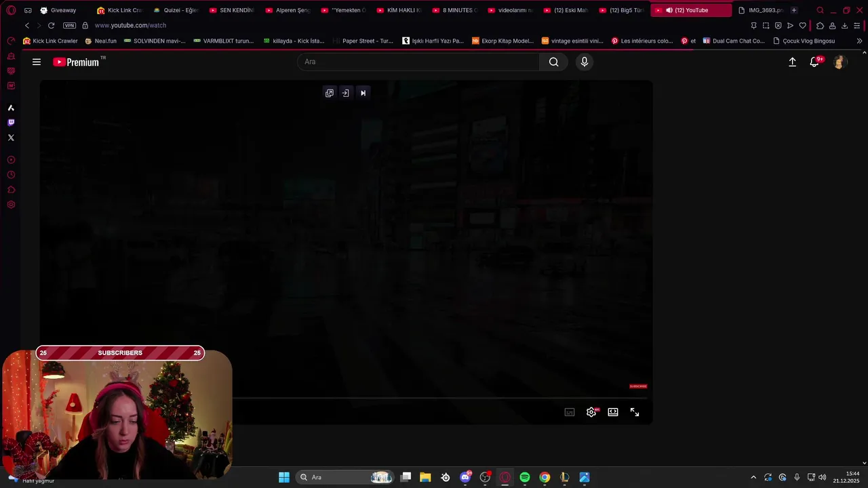Open Dual Cam Chat bookmark
This screenshot has width=868, height=488.
734,41
